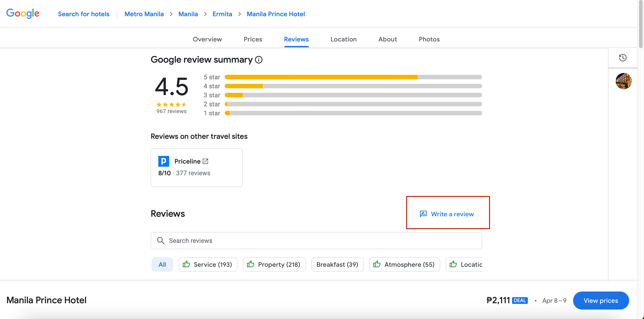Click the 3 star rating bar
Image resolution: width=644 pixels, height=319 pixels.
(353, 95)
